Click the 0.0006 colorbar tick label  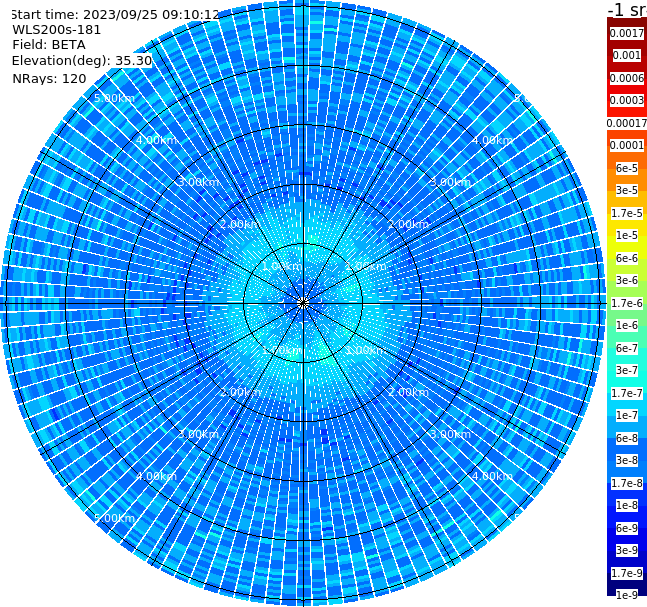pyautogui.click(x=627, y=78)
